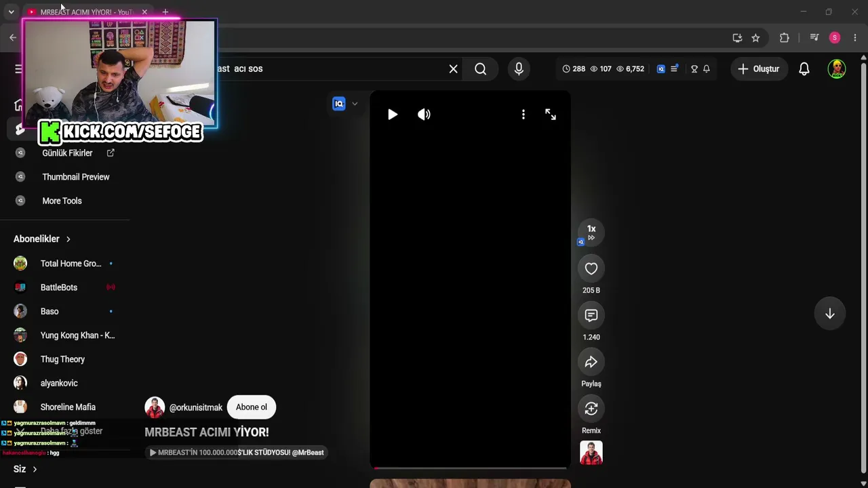Open the tab search dropdown arrow
The image size is (868, 488).
coord(11,12)
